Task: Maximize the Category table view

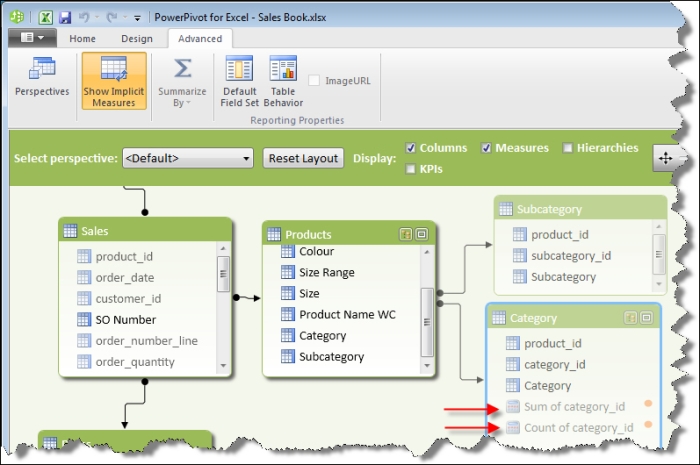Action: [646, 318]
